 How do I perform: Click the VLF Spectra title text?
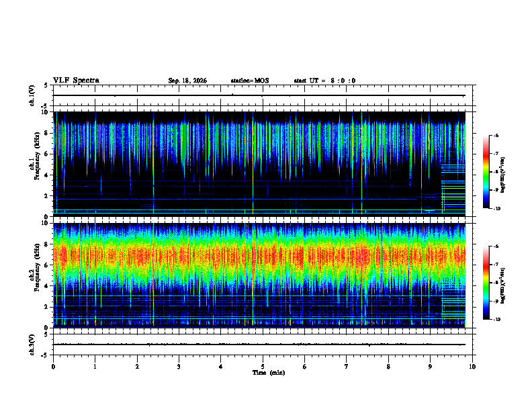coord(76,81)
